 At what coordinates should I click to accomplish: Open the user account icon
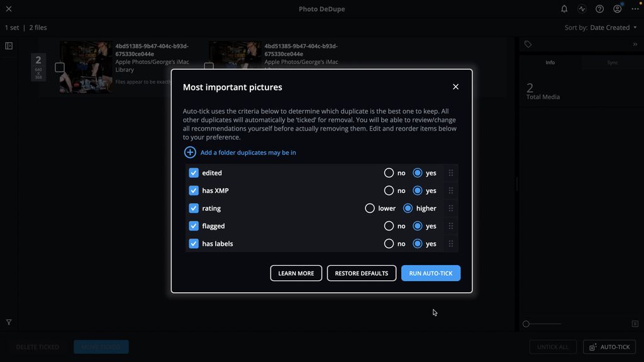(x=618, y=9)
